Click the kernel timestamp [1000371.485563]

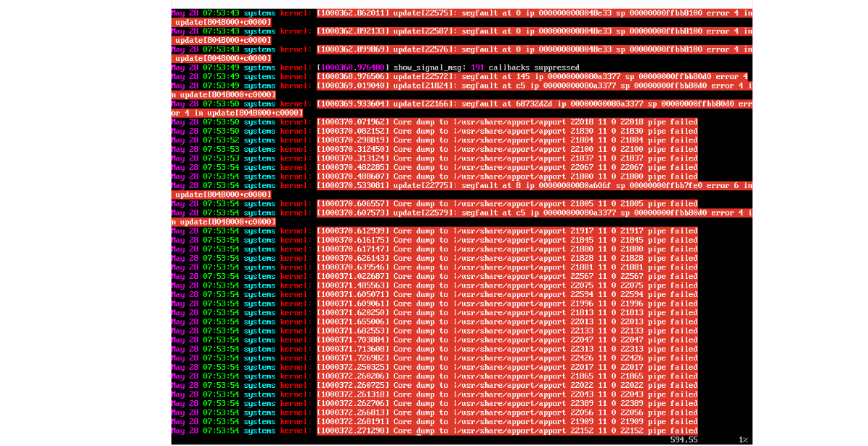[353, 285]
